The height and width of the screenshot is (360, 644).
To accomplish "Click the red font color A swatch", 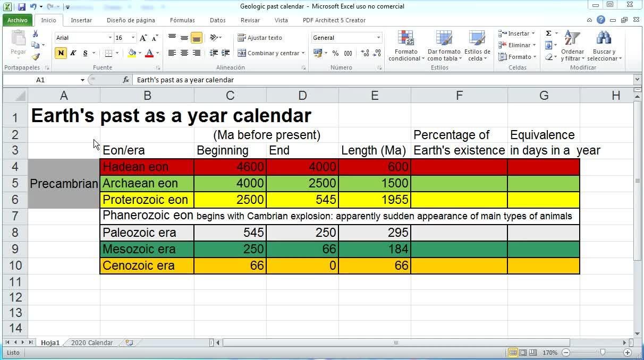I will tap(149, 53).
